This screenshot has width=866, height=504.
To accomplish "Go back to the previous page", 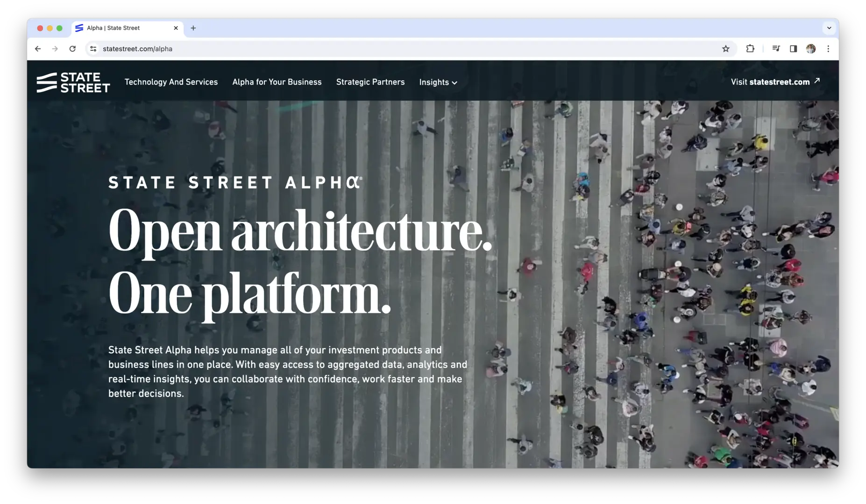I will click(x=38, y=49).
